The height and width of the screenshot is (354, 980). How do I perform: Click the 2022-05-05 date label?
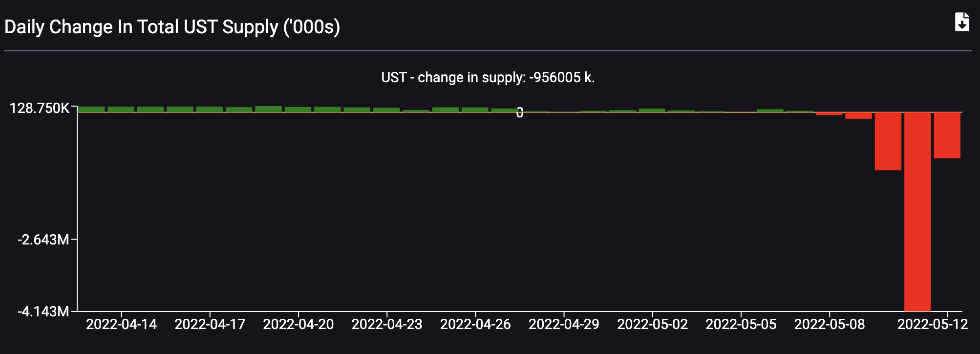click(x=741, y=325)
